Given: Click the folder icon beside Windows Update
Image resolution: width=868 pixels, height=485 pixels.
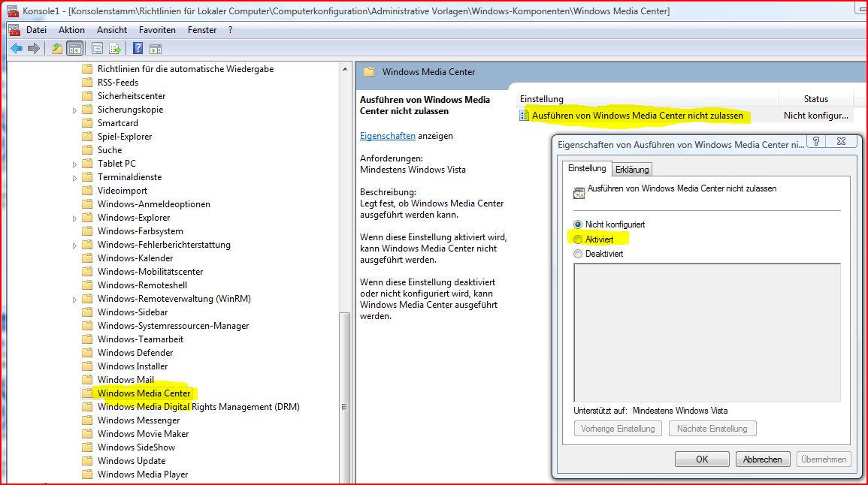Looking at the screenshot, I should click(87, 461).
